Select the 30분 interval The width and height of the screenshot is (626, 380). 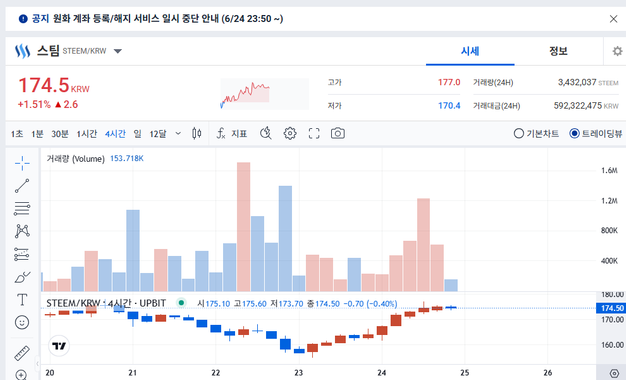tap(60, 134)
